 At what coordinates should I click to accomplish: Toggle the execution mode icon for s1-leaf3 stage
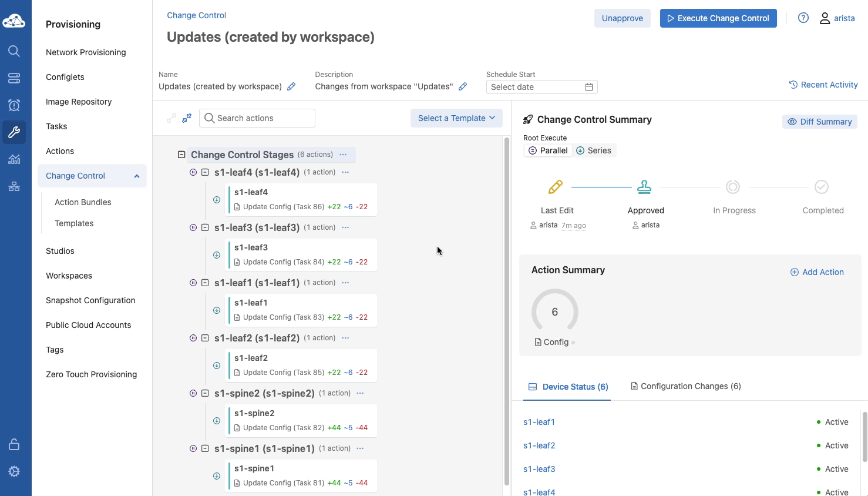(193, 227)
